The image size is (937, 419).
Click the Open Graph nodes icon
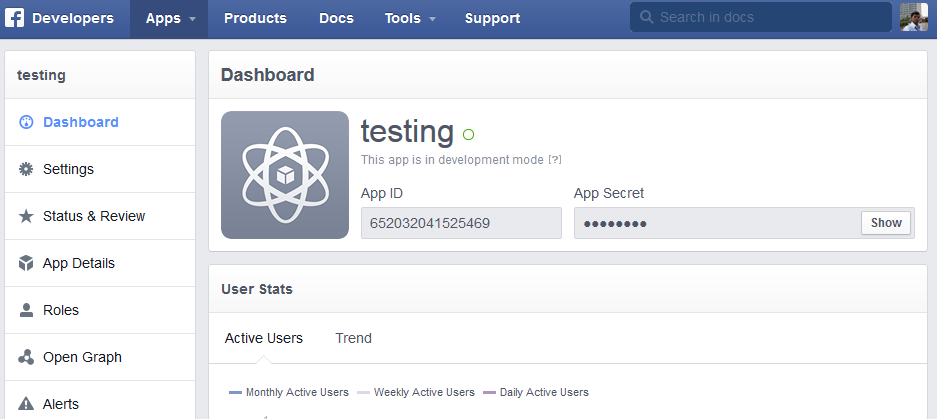(x=26, y=357)
